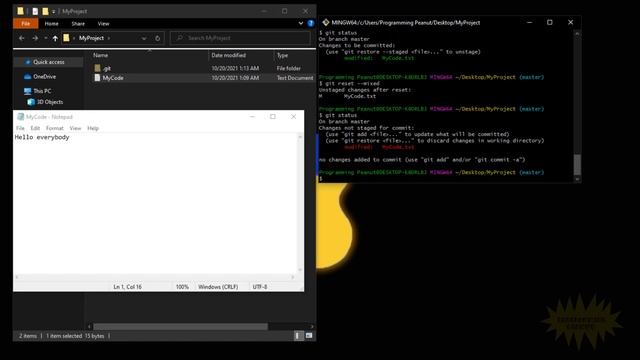The height and width of the screenshot is (360, 640).
Task: Sort files by Type column
Action: point(282,55)
